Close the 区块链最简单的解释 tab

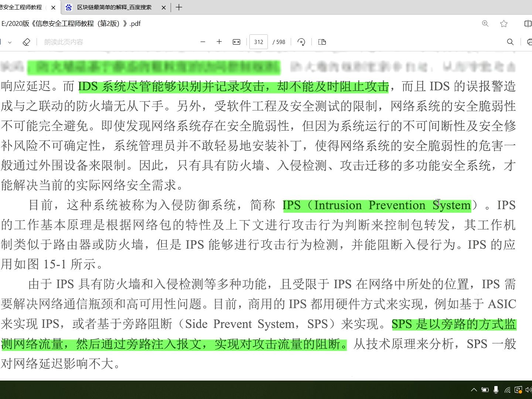coord(164,7)
